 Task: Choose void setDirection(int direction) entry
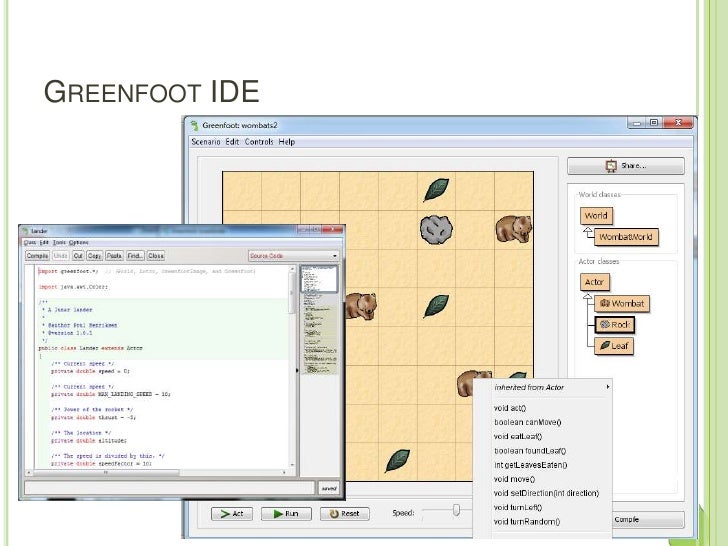[546, 493]
